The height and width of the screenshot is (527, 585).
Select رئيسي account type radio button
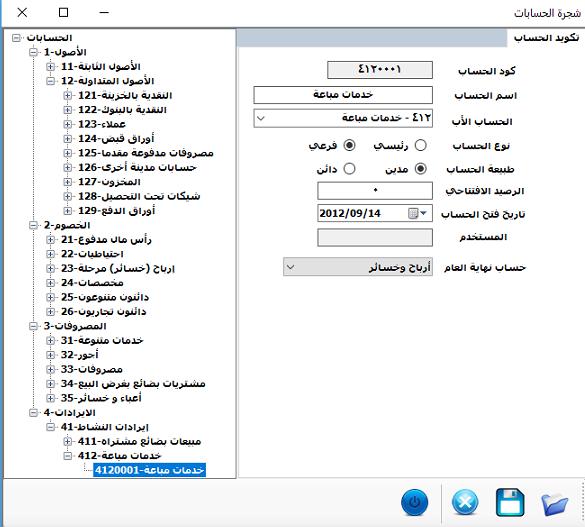(420, 145)
